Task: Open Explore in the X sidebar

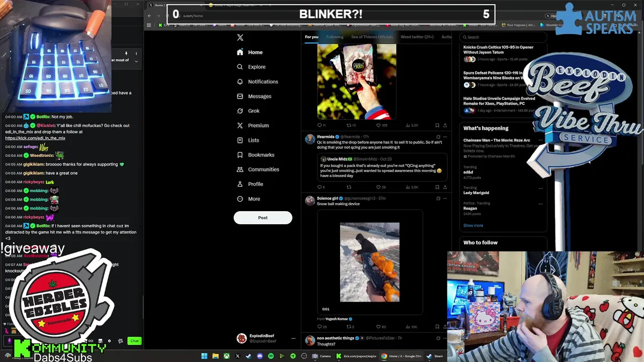Action: click(x=252, y=67)
